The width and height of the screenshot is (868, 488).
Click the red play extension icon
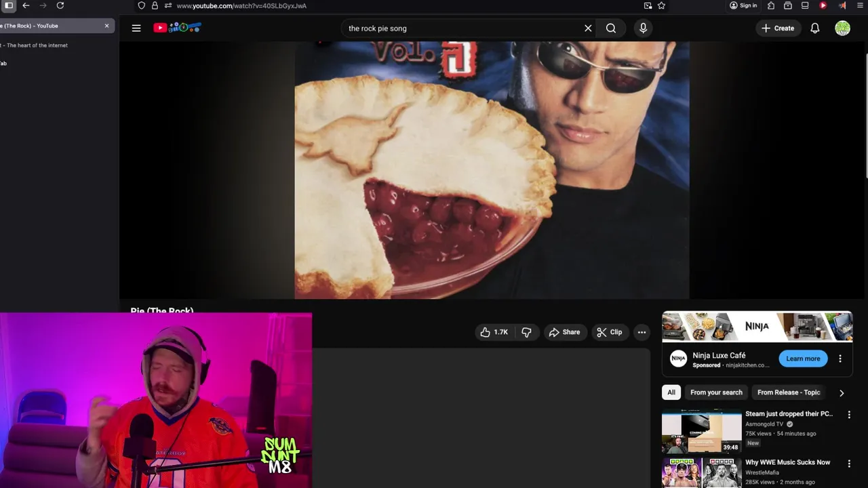pos(823,5)
